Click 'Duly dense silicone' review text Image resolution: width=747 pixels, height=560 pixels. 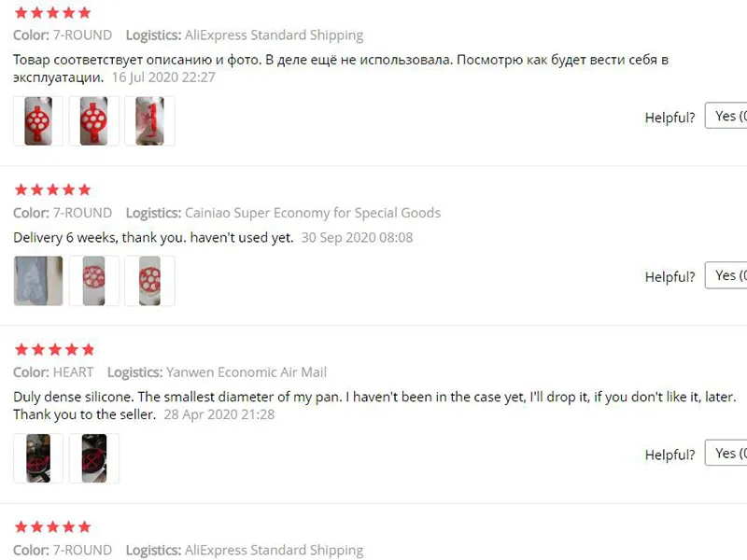[374, 405]
